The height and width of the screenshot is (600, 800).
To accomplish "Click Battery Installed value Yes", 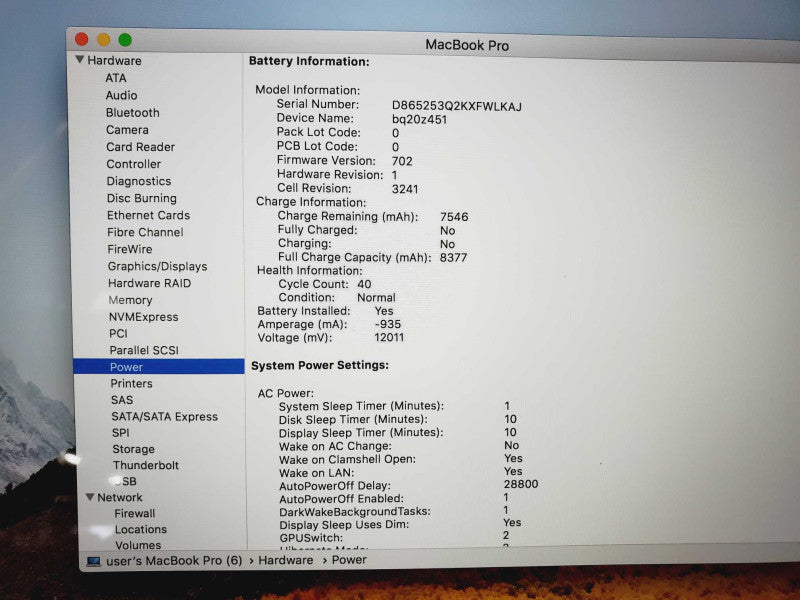I will [x=384, y=311].
